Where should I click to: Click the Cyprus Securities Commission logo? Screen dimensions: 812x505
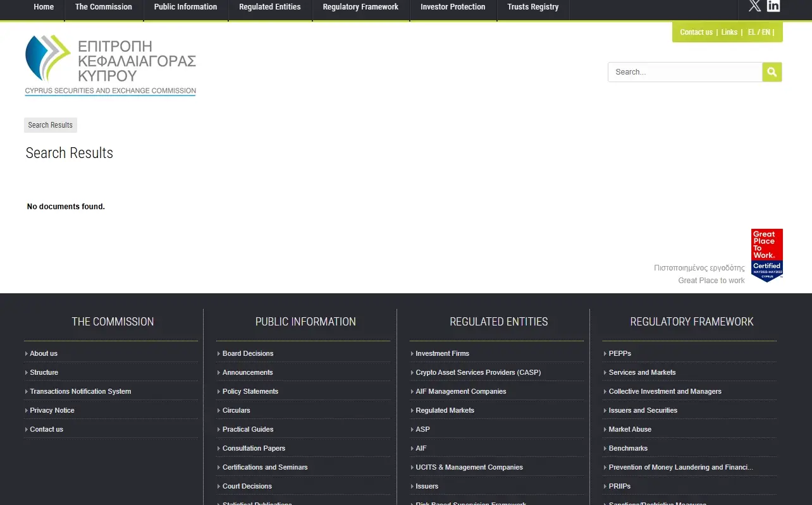pyautogui.click(x=111, y=65)
